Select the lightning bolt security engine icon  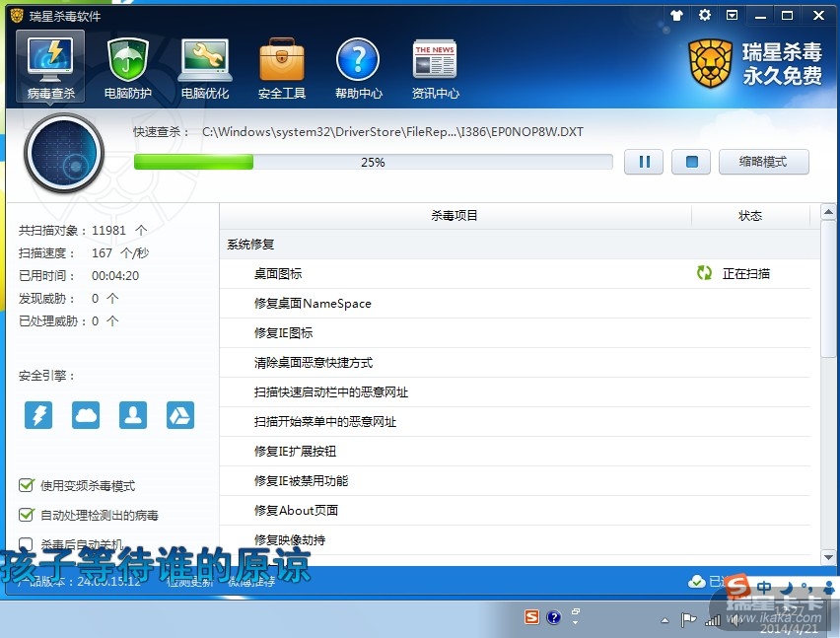click(38, 415)
